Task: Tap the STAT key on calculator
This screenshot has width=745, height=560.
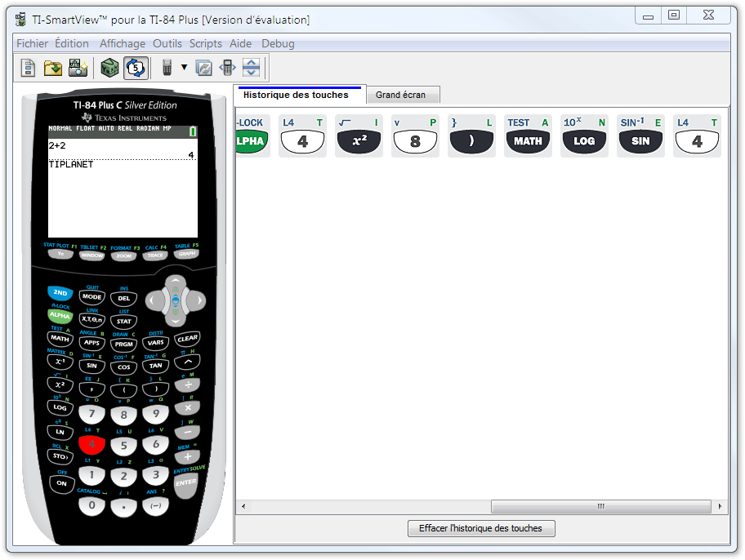Action: (123, 322)
